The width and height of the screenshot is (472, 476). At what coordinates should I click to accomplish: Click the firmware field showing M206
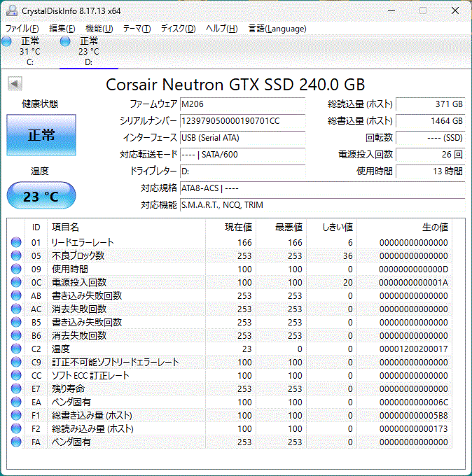pos(242,104)
